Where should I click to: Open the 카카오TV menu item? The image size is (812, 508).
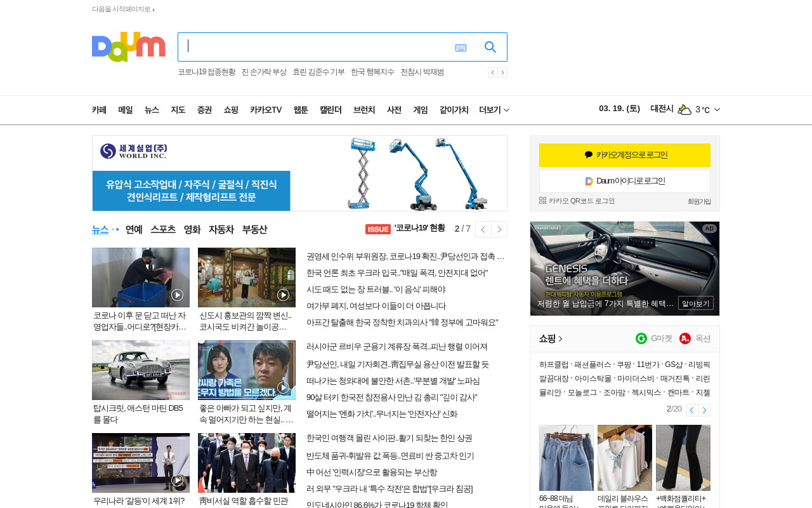pos(266,110)
